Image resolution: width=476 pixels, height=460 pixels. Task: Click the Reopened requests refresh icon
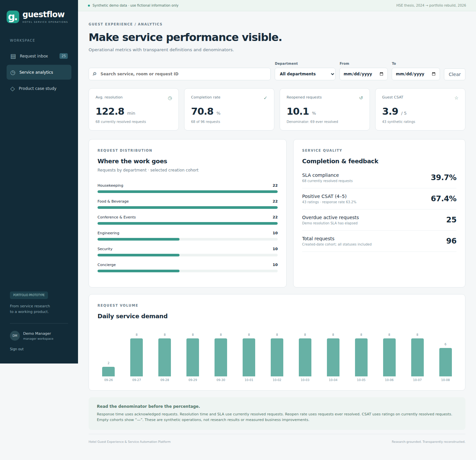[361, 98]
